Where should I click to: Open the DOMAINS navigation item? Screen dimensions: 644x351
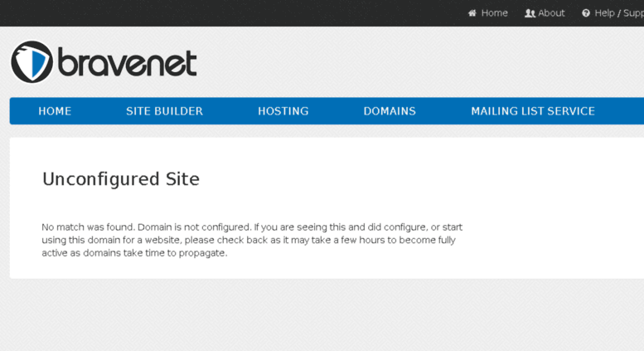pos(390,111)
